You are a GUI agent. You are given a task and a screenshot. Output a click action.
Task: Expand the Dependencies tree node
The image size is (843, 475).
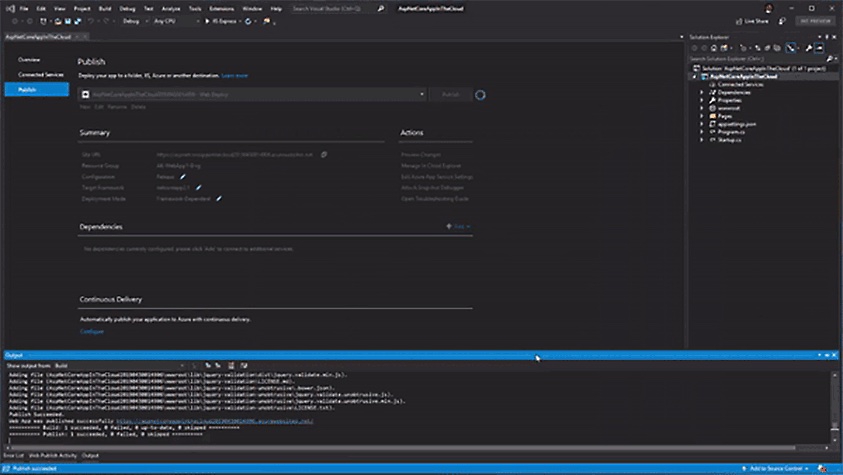tap(703, 92)
